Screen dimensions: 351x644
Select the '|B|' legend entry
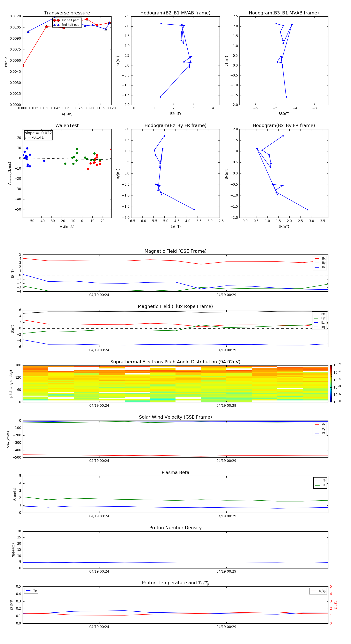(x=320, y=327)
